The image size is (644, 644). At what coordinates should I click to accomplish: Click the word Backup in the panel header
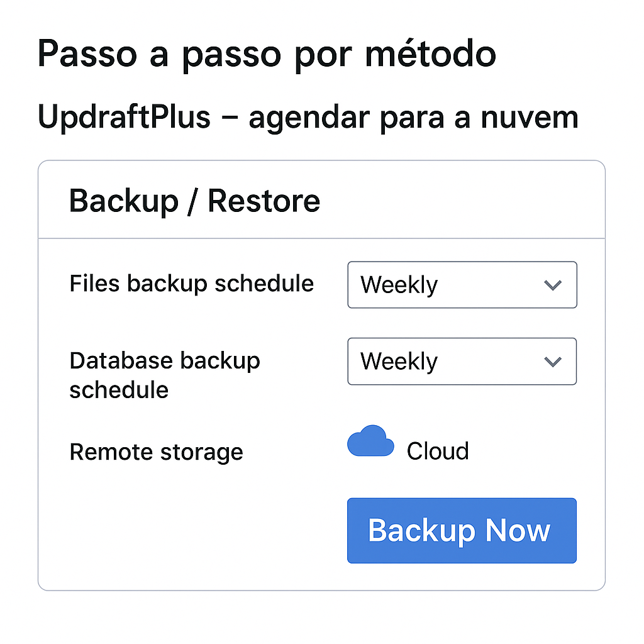point(123,201)
